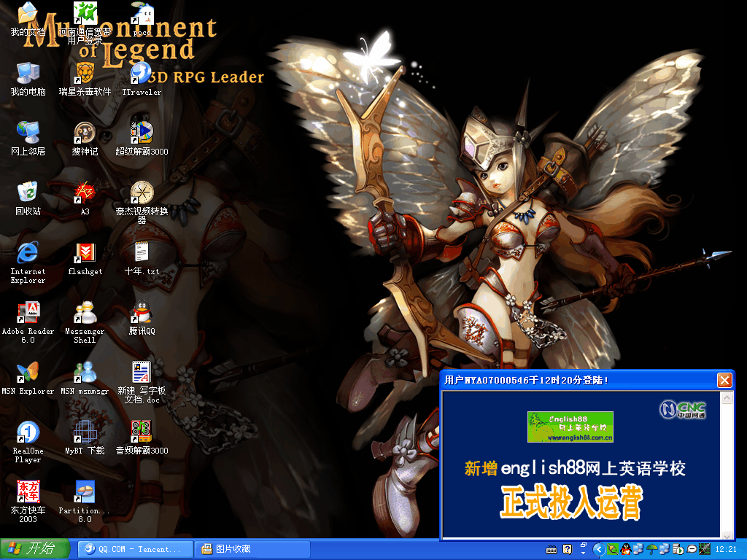Open MyBT 下载 shortcut
The image size is (747, 560).
tap(85, 437)
